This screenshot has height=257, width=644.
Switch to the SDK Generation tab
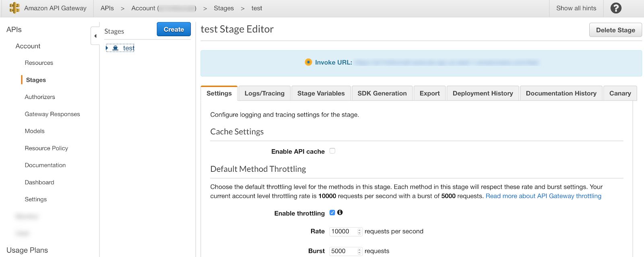tap(382, 93)
